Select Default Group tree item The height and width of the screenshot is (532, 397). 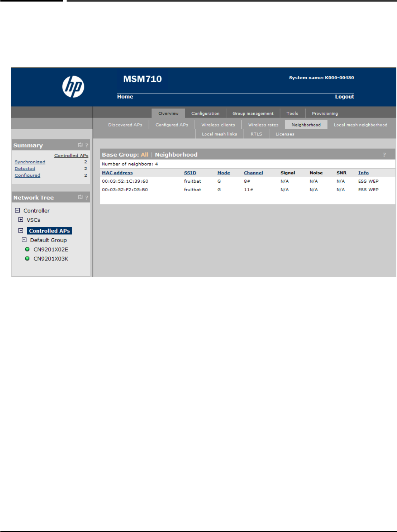pos(48,240)
